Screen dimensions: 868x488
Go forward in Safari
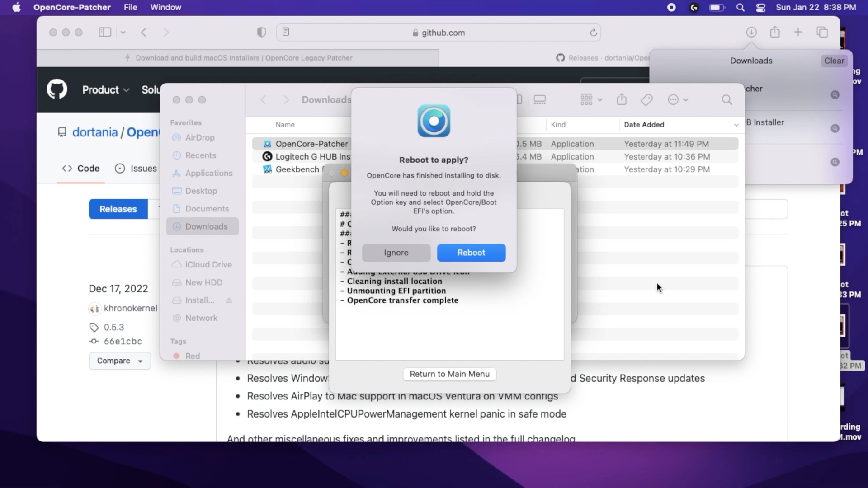coord(166,32)
